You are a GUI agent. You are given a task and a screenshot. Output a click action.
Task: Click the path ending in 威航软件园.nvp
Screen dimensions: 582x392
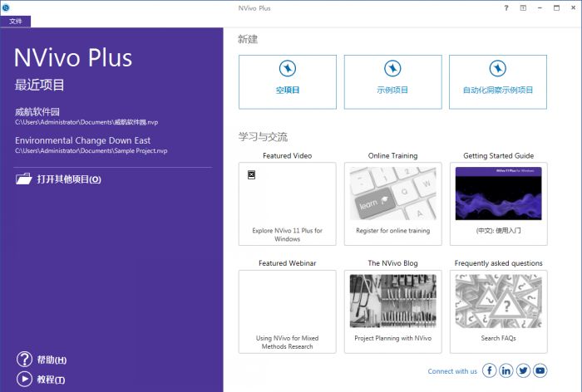tap(86, 122)
